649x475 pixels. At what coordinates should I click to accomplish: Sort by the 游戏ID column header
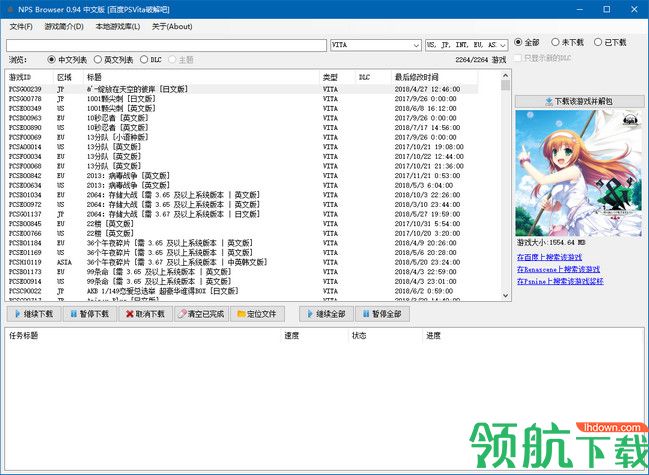(x=29, y=77)
